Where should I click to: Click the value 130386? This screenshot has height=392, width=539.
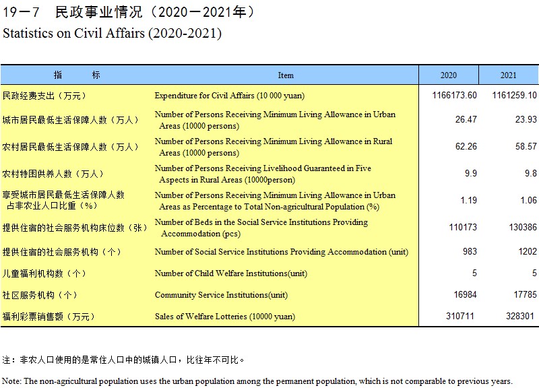coord(523,227)
